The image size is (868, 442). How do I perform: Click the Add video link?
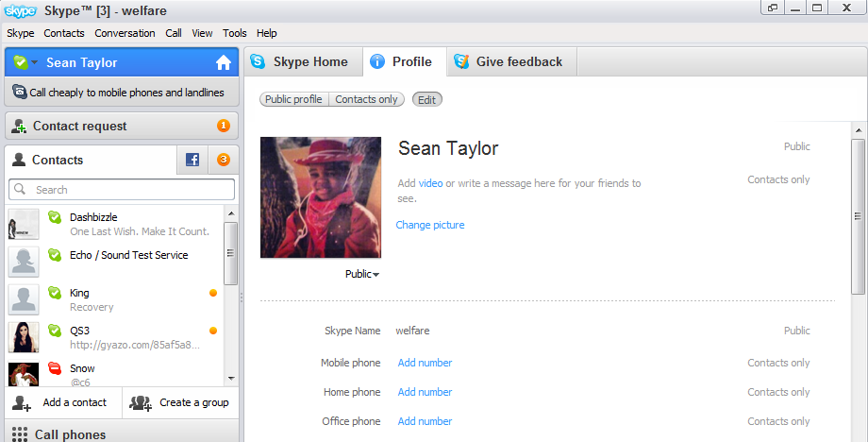pos(430,183)
